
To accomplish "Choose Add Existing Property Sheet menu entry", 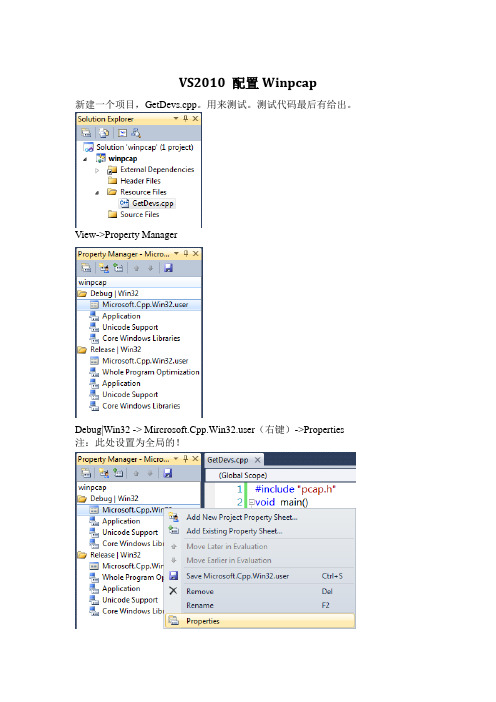I will coord(260,531).
